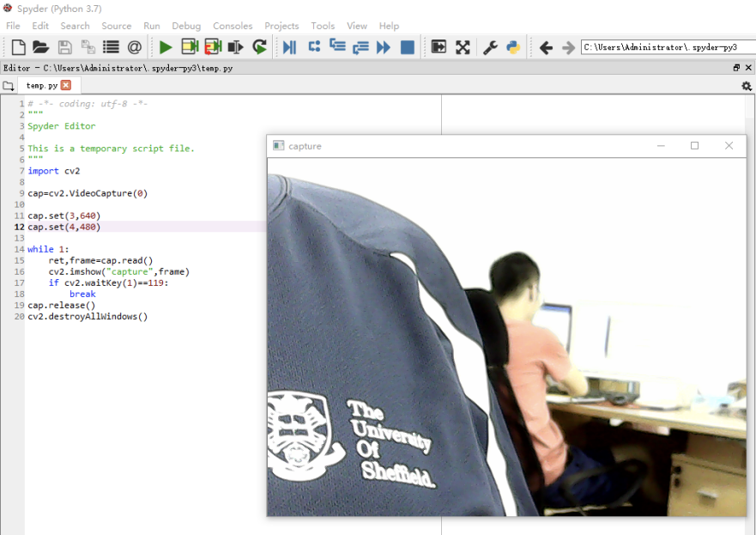The width and height of the screenshot is (756, 535).
Task: Close the temp.py tab
Action: pyautogui.click(x=66, y=85)
